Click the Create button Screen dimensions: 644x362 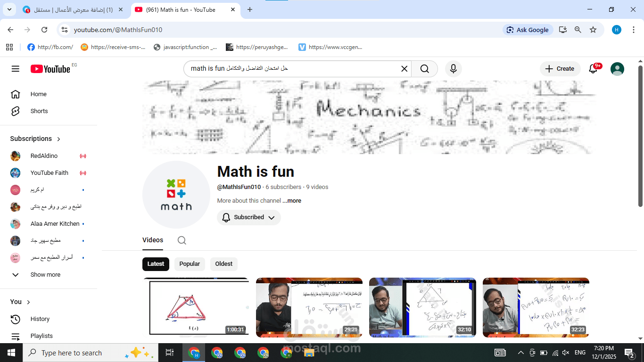(x=560, y=69)
